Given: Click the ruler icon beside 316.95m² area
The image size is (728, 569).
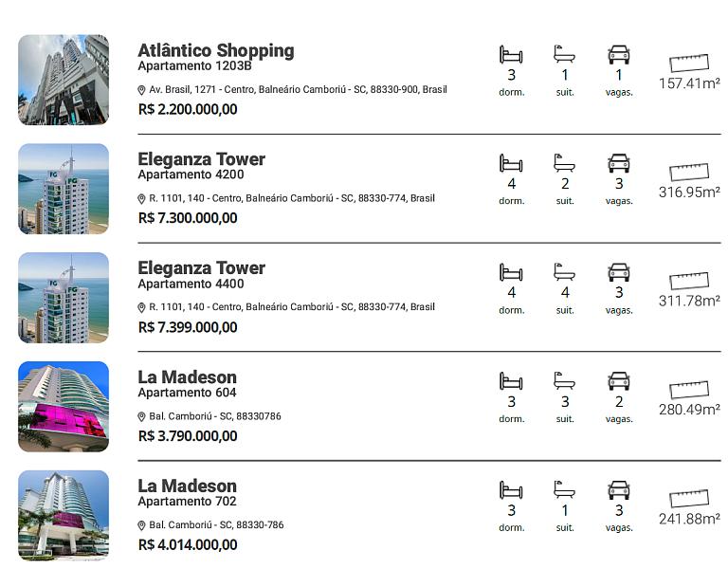Looking at the screenshot, I should pos(689,173).
